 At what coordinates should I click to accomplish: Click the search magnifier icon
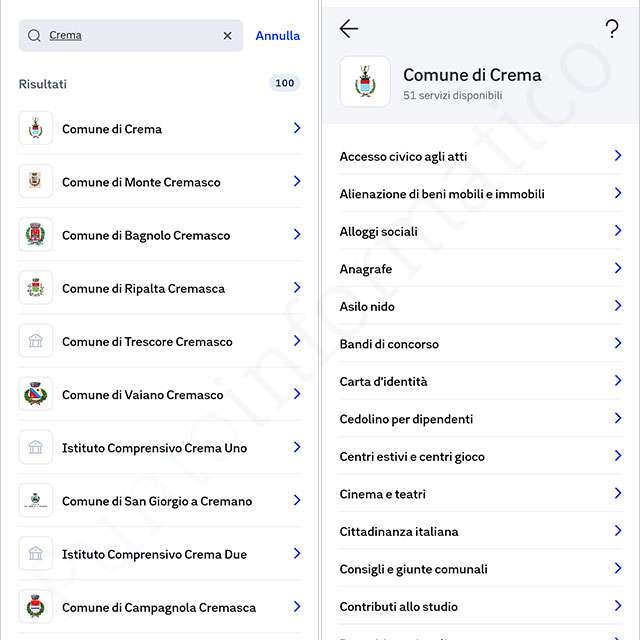(34, 36)
